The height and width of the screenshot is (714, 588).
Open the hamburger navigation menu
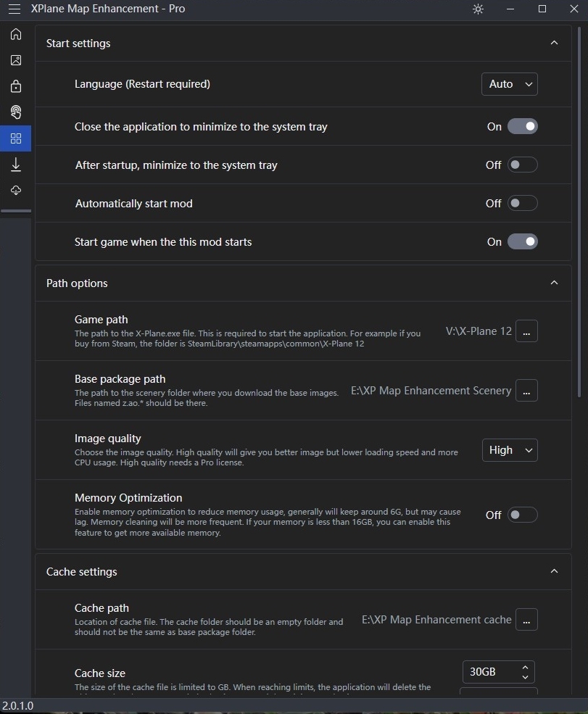(x=15, y=9)
